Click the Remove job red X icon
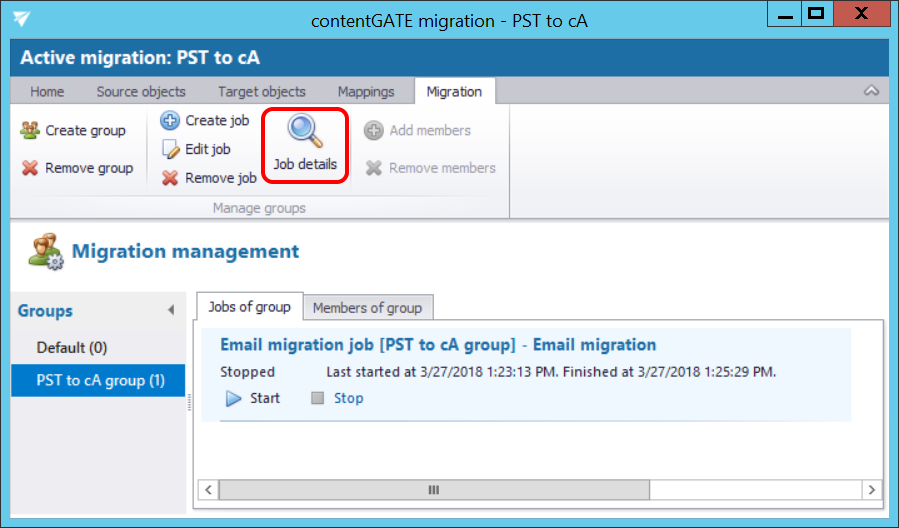Screen dimensions: 899x528 point(170,178)
